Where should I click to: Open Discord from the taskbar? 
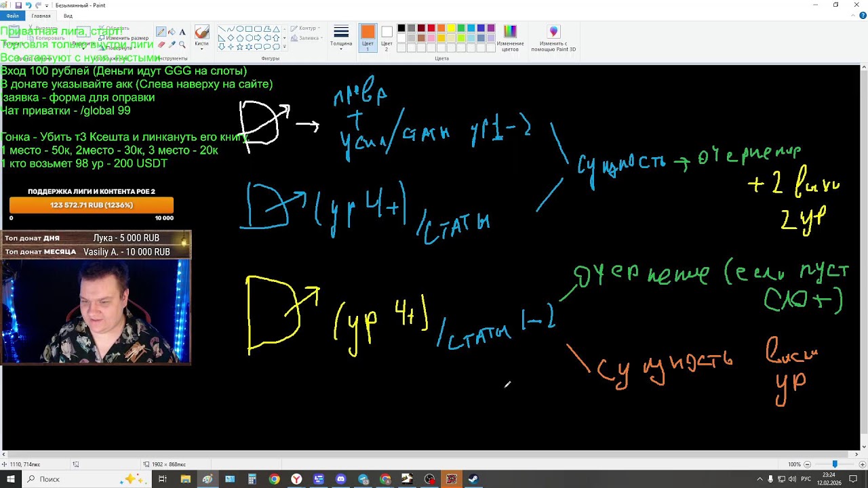click(x=340, y=479)
